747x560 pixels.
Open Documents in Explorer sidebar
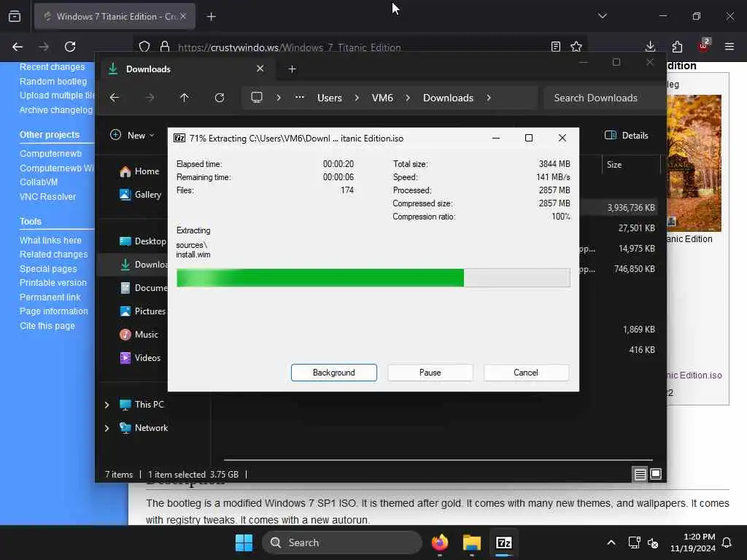[143, 287]
